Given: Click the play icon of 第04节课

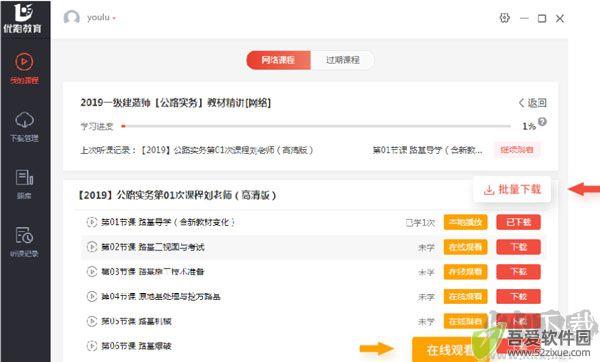Looking at the screenshot, I should coord(92,296).
